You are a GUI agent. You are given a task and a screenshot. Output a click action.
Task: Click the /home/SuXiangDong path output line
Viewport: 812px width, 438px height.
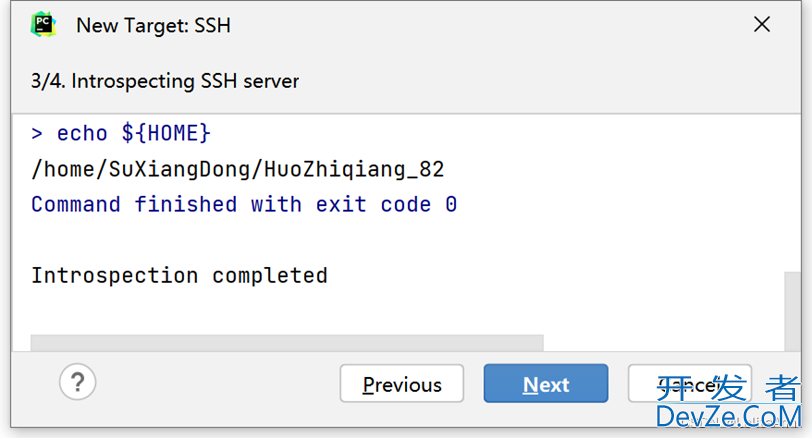click(x=238, y=169)
